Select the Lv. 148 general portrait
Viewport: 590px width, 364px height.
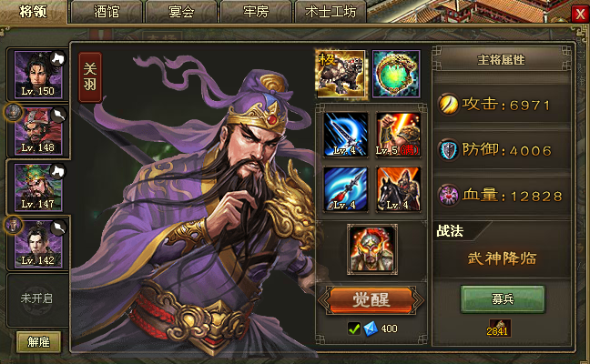(x=38, y=131)
